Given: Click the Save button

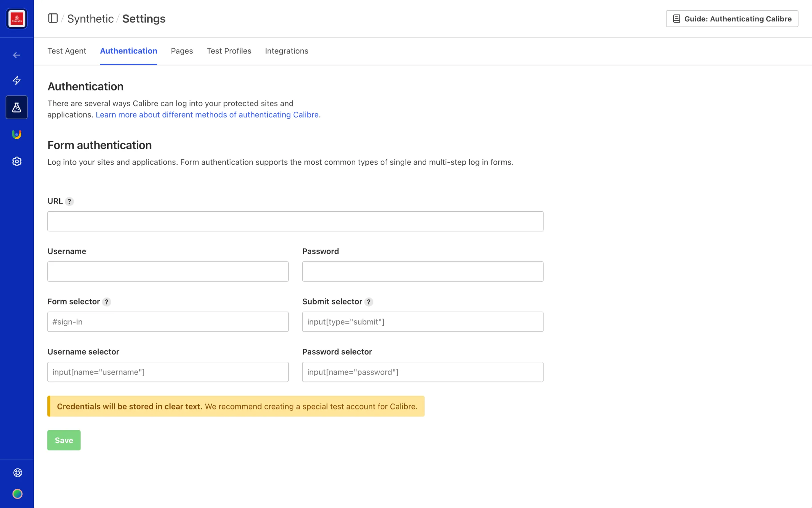Looking at the screenshot, I should 64,440.
